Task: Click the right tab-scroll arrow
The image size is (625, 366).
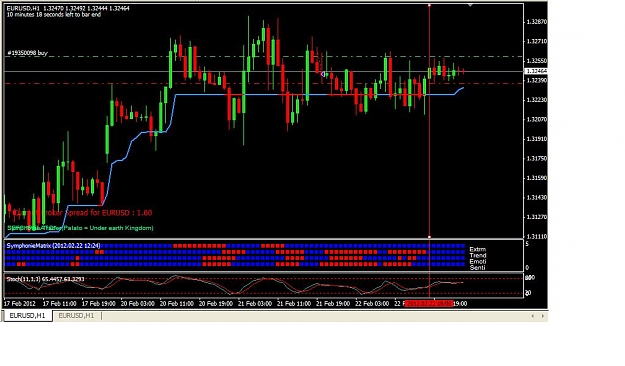Action: pyautogui.click(x=542, y=316)
